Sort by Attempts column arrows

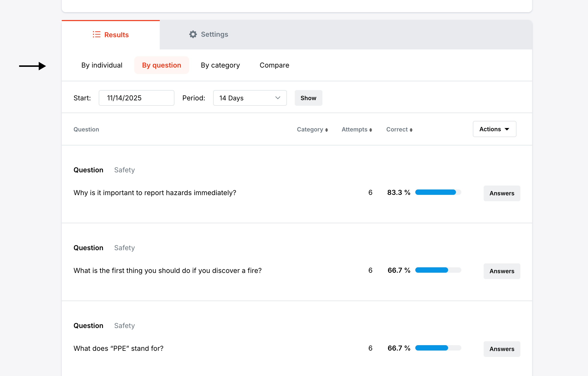click(371, 130)
